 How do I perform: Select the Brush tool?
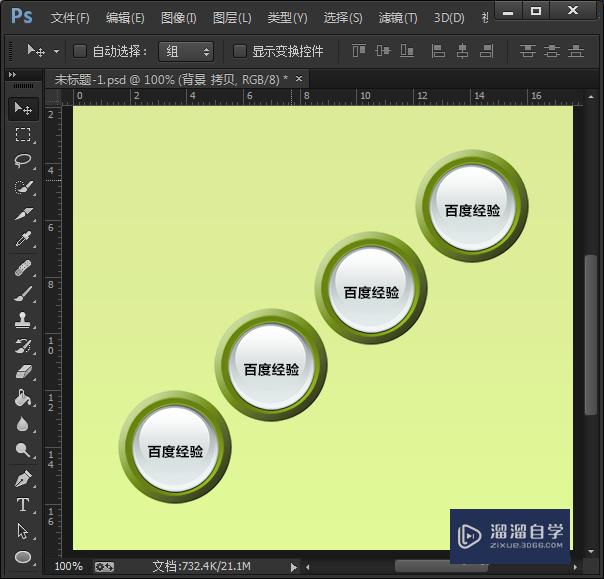tap(23, 294)
